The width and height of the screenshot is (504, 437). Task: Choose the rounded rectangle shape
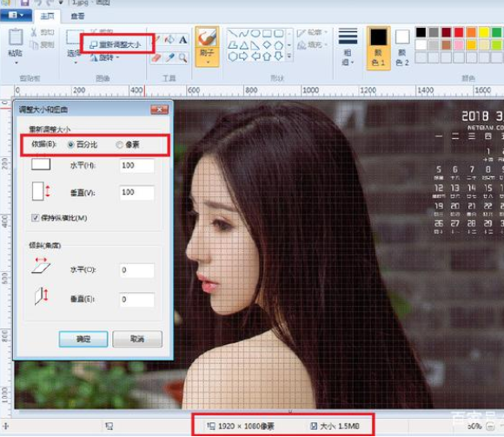(279, 33)
